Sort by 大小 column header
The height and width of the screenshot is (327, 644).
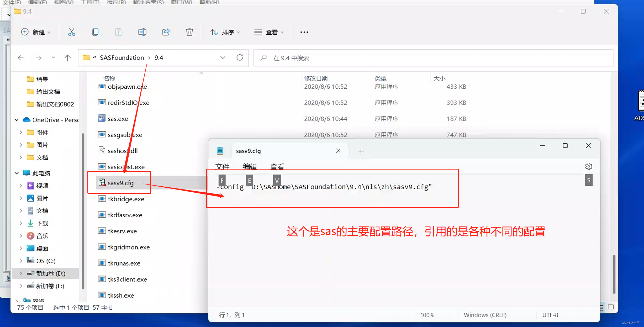[x=439, y=78]
